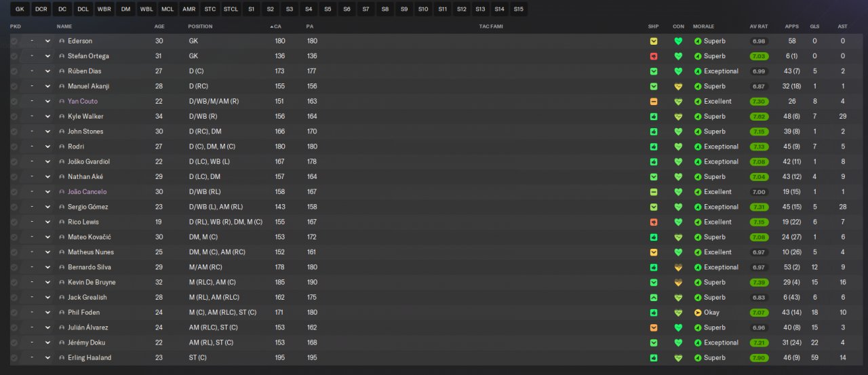Select the GK position slot
Screen dimensions: 868x375
click(x=20, y=9)
